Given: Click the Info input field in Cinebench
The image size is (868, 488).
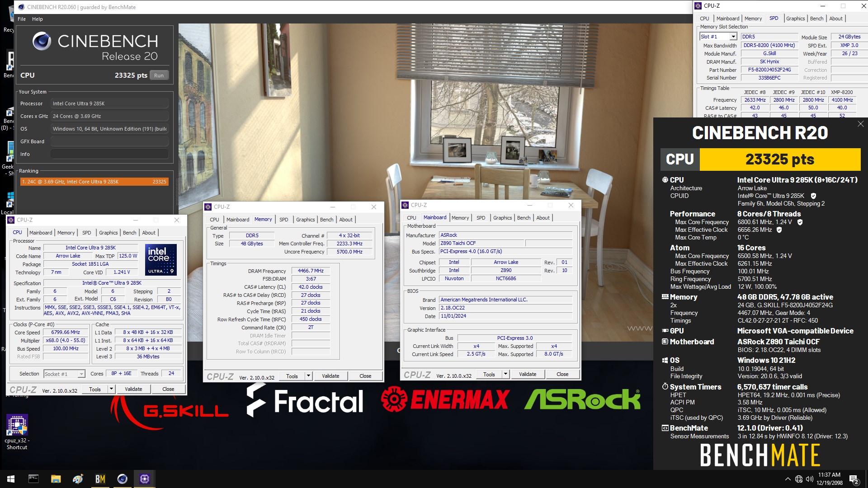Looking at the screenshot, I should tap(109, 154).
